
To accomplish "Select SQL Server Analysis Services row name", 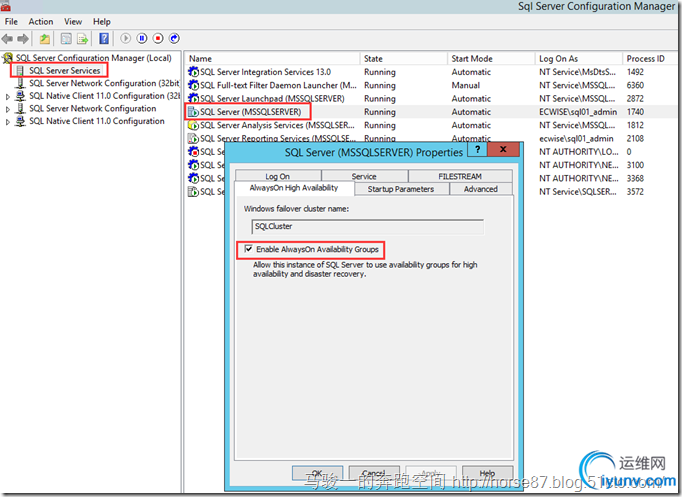I will tap(277, 125).
